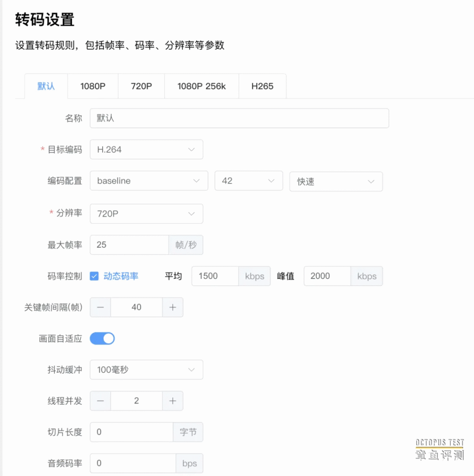The image size is (474, 476).
Task: Click the chevron arrow in baseline select
Action: 197,181
